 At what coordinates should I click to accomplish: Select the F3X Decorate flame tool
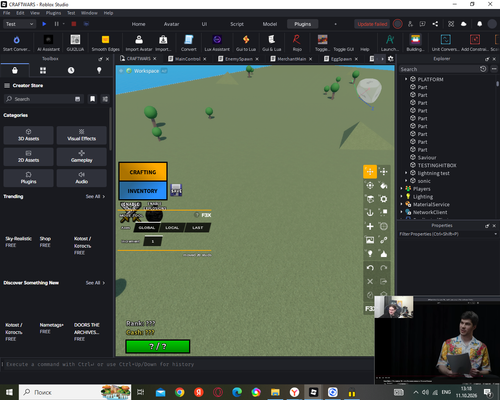click(384, 254)
